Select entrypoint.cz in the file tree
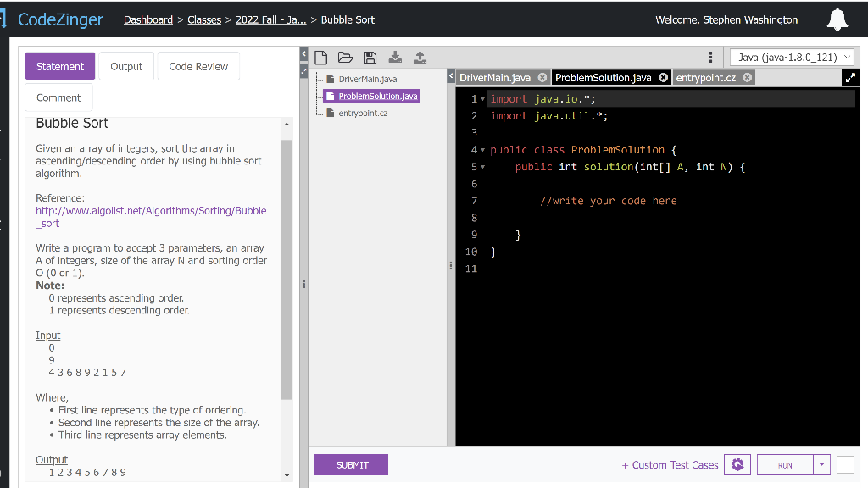 363,113
